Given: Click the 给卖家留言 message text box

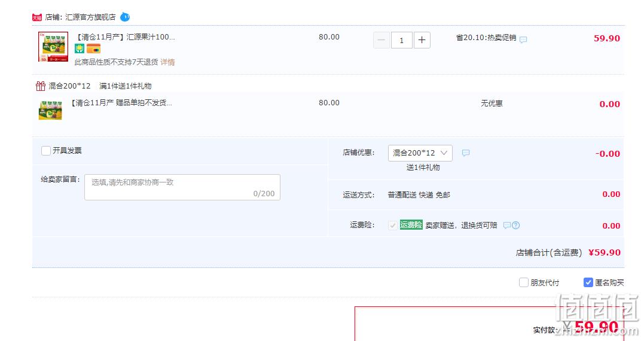Looking at the screenshot, I should coord(182,187).
